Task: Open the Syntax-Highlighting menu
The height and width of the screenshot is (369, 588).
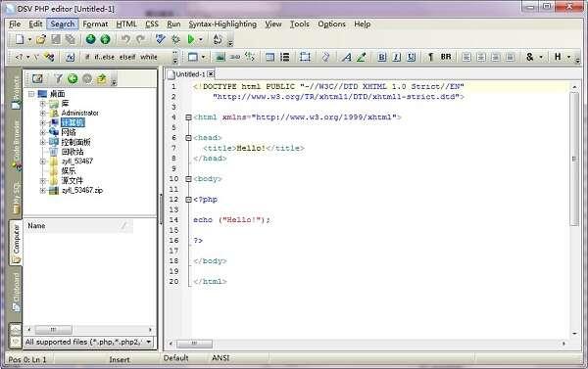Action: click(222, 23)
